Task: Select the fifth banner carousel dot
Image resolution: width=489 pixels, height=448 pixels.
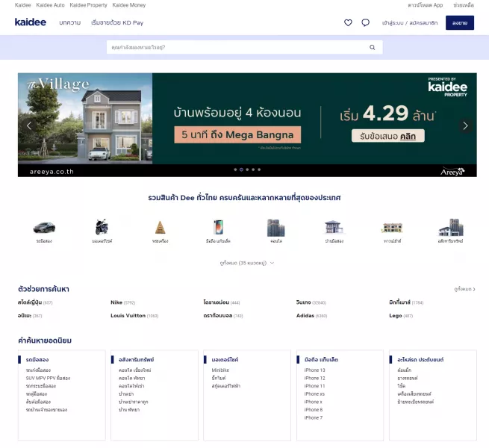Action: click(x=259, y=169)
